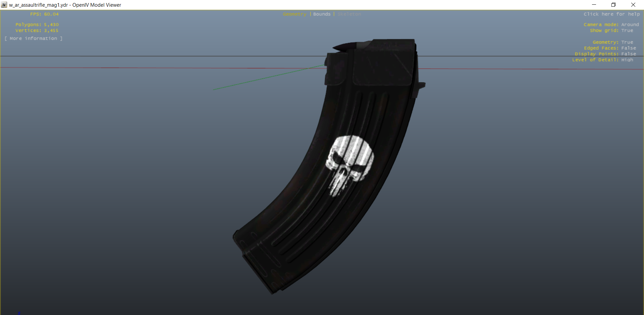Viewport: 644px width, 315px height.
Task: Expand the More information section
Action: (34, 39)
